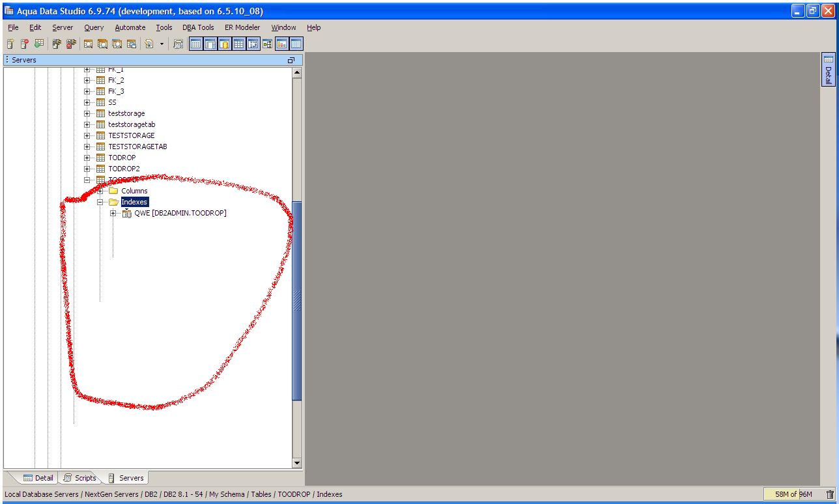Image resolution: width=839 pixels, height=504 pixels.
Task: Open the Query menu
Action: [94, 27]
